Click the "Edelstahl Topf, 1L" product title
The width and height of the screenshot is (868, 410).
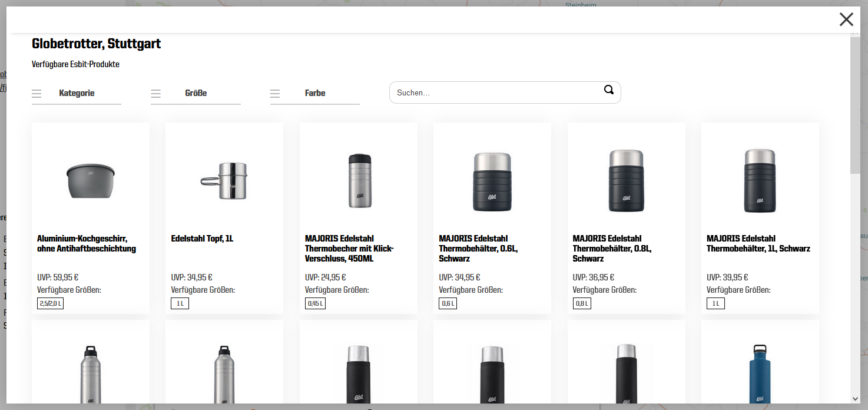pyautogui.click(x=202, y=239)
